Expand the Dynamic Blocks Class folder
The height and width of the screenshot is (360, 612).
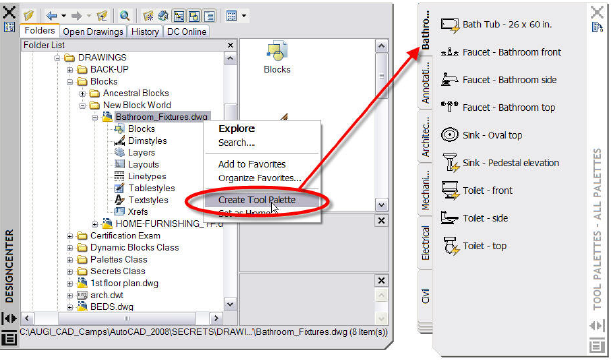[70, 248]
